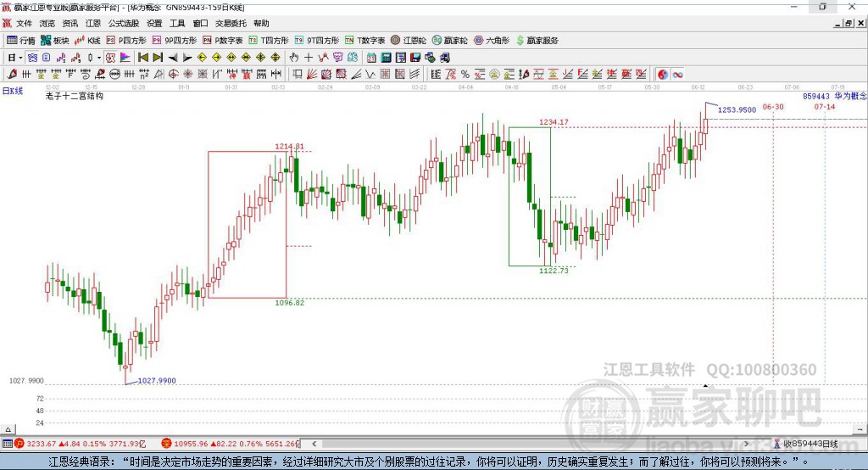868x470 pixels.
Task: Switch to K线 view
Action: (87, 41)
